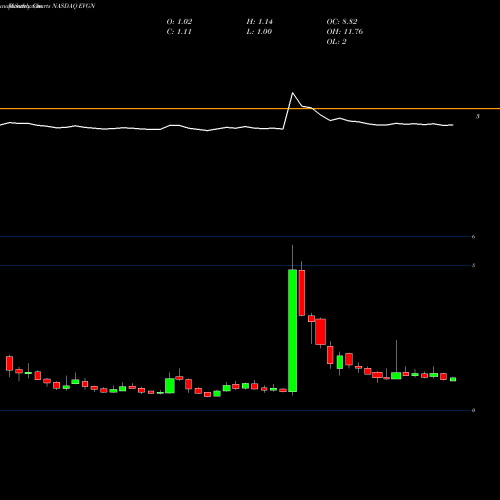Click the 'OL: 2' reading
Image resolution: width=500 pixels, height=500 pixels.
336,42
